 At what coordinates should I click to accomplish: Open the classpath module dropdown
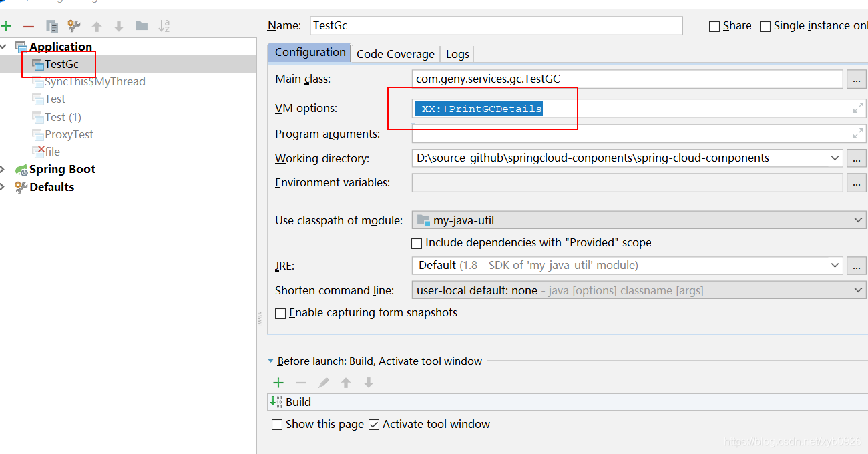point(639,220)
